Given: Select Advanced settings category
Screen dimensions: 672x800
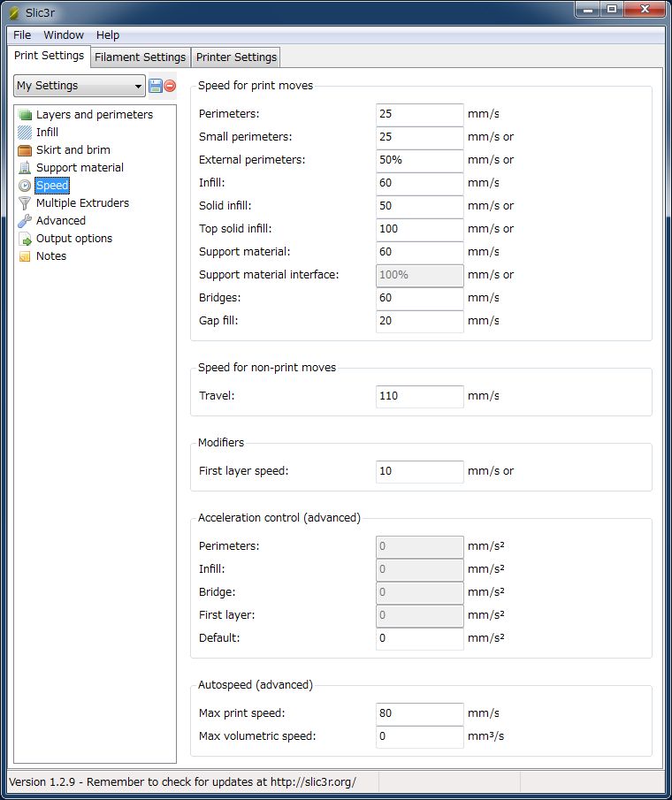Looking at the screenshot, I should point(61,221).
